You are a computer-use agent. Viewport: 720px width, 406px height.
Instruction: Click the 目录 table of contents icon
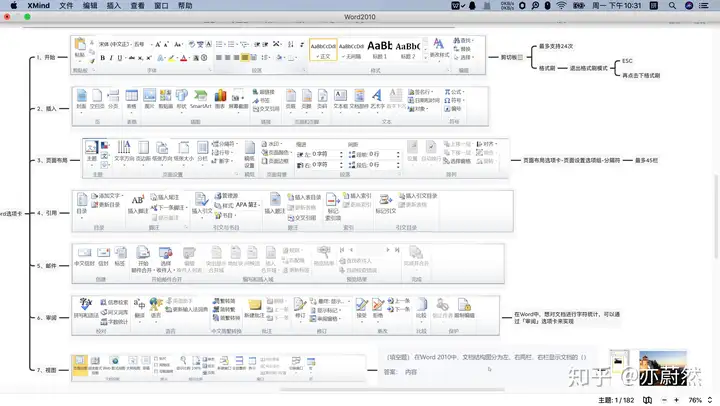pyautogui.click(x=82, y=200)
